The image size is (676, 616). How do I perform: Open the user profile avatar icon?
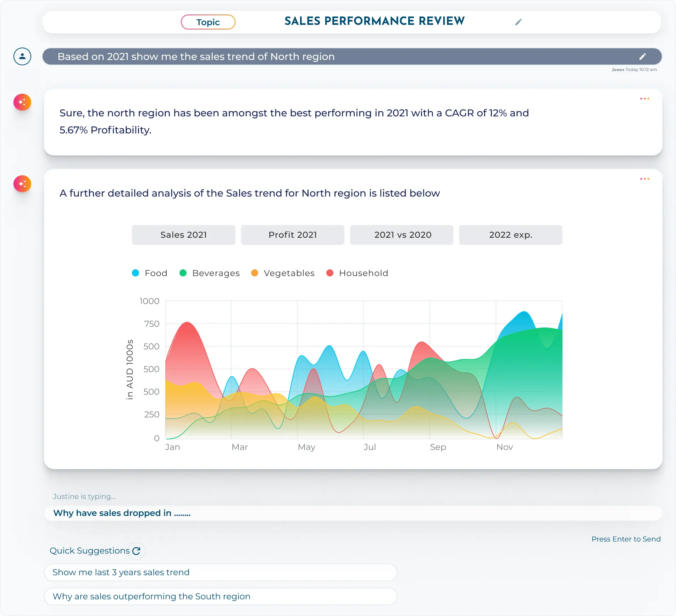(x=22, y=56)
